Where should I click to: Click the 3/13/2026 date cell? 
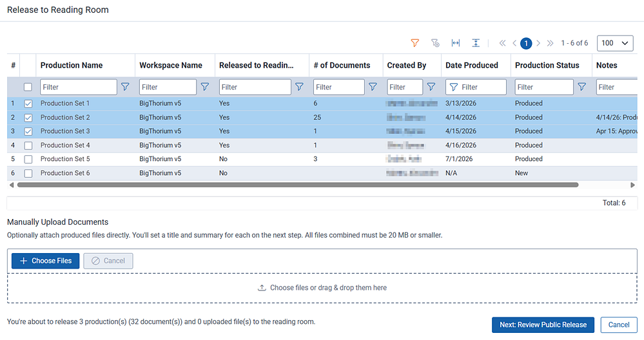click(461, 104)
